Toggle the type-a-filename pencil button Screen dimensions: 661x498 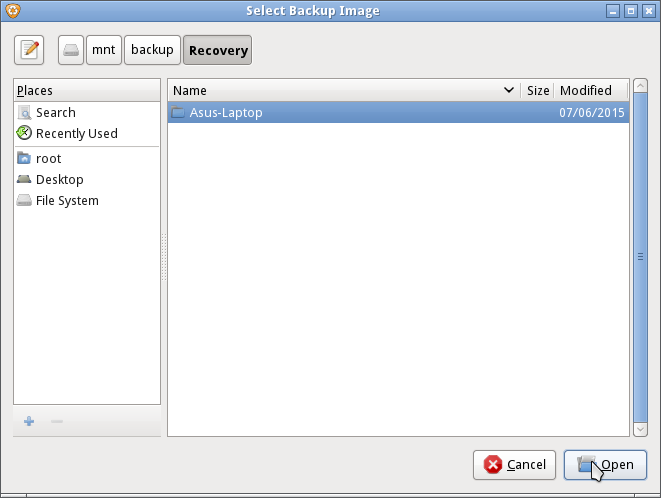click(30, 50)
